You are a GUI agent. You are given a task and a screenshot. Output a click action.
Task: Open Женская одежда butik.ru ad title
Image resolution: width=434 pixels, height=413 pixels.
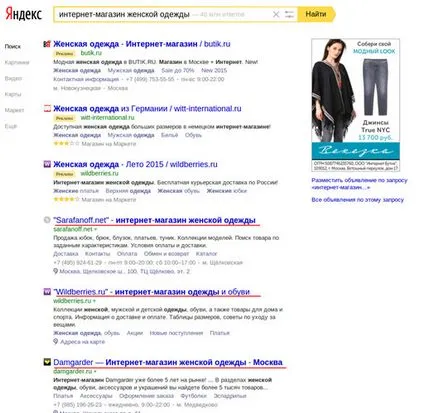point(142,44)
